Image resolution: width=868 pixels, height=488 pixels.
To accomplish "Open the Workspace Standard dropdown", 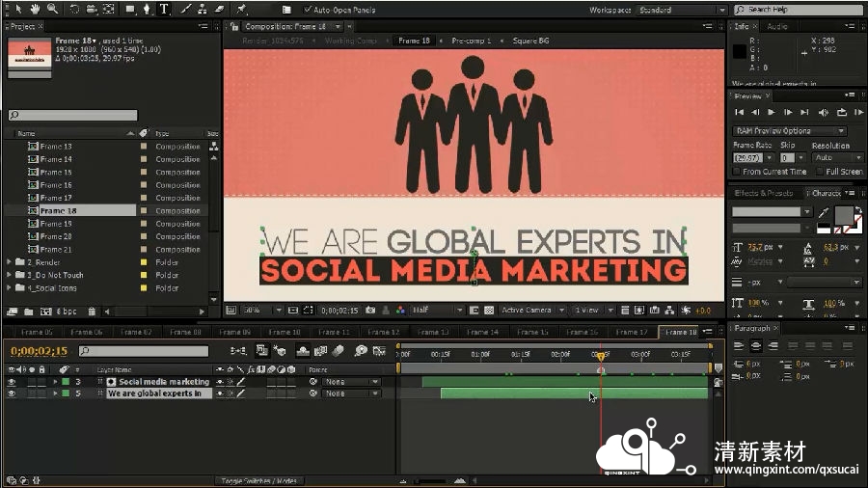I will (x=681, y=10).
